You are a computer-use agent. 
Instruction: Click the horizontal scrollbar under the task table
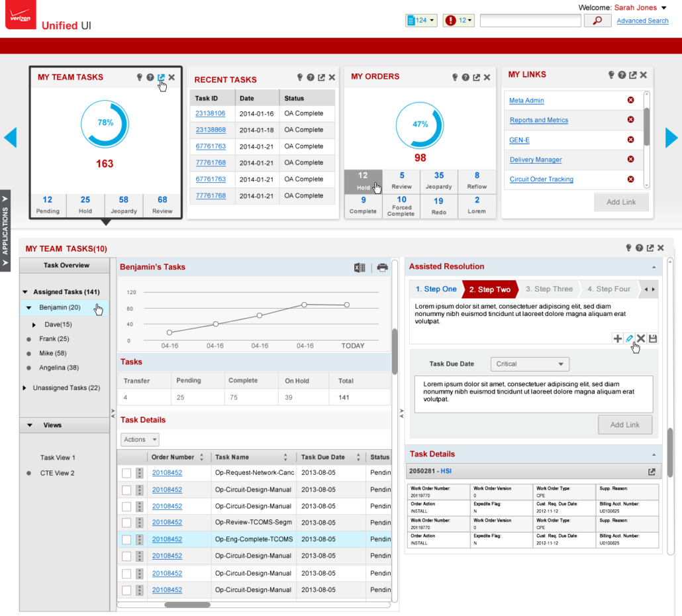tap(187, 605)
